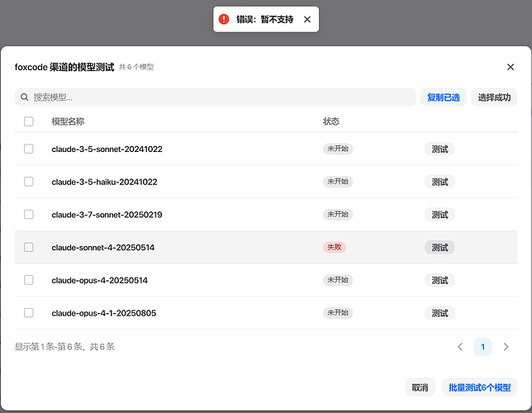Image resolution: width=532 pixels, height=413 pixels.
Task: Retest the claude-sonnet-4-20250514 model
Action: (x=439, y=248)
